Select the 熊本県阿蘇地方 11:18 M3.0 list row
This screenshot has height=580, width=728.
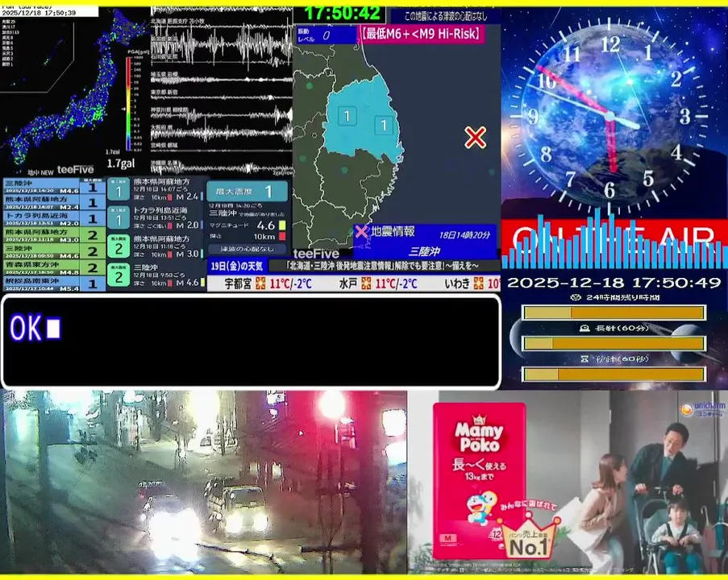point(54,234)
